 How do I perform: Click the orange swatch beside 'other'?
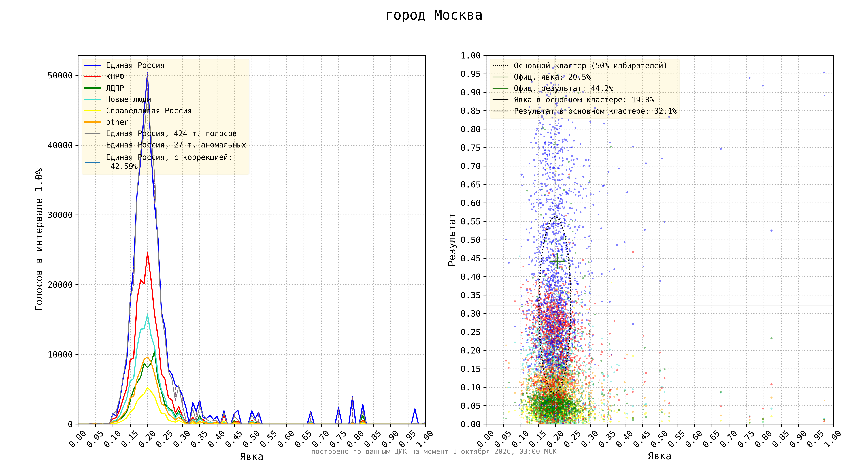(92, 122)
